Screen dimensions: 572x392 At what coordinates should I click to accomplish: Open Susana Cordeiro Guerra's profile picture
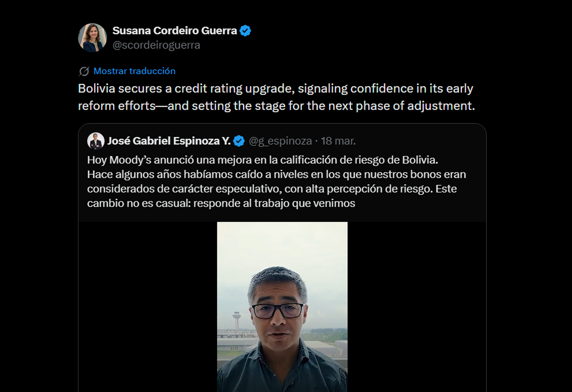(x=92, y=38)
